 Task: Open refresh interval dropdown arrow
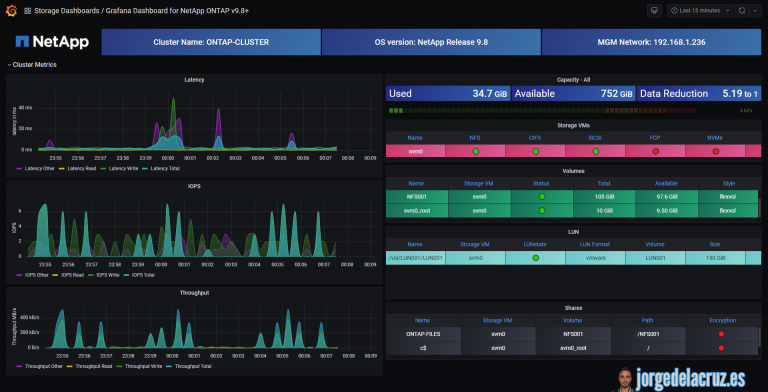(755, 10)
